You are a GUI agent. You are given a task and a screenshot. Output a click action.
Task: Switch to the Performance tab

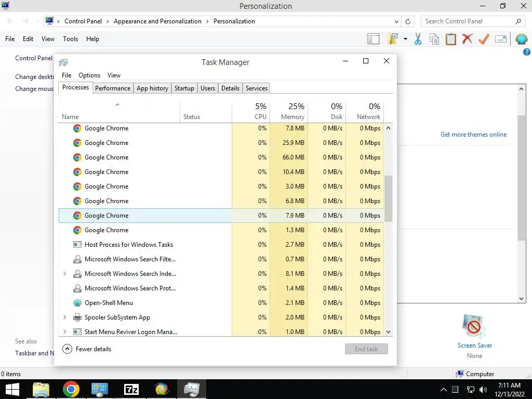click(113, 88)
